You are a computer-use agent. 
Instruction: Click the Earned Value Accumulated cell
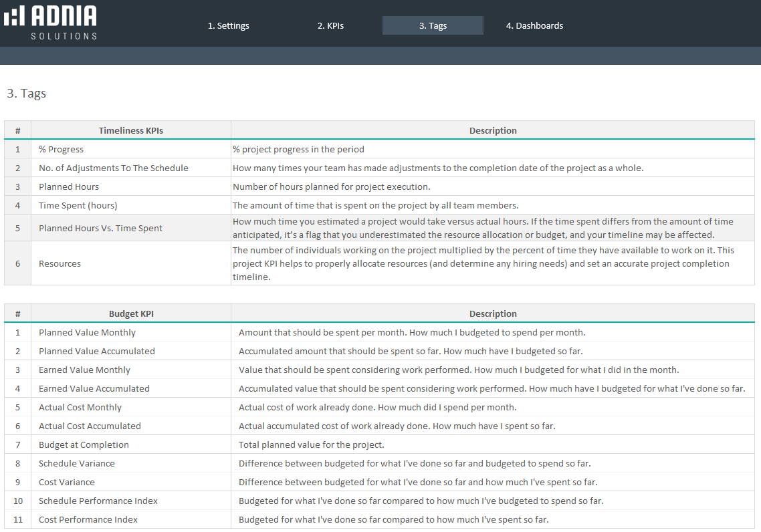94,388
